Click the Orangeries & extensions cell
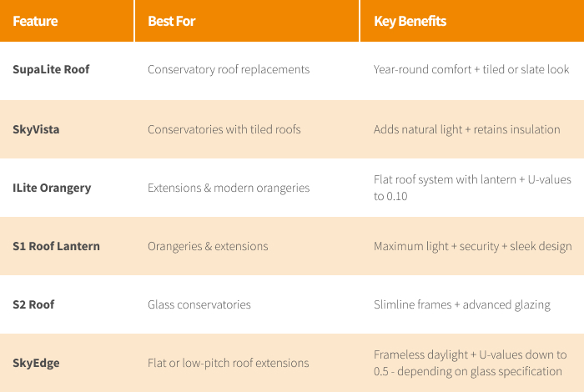584x392 pixels. pyautogui.click(x=208, y=246)
